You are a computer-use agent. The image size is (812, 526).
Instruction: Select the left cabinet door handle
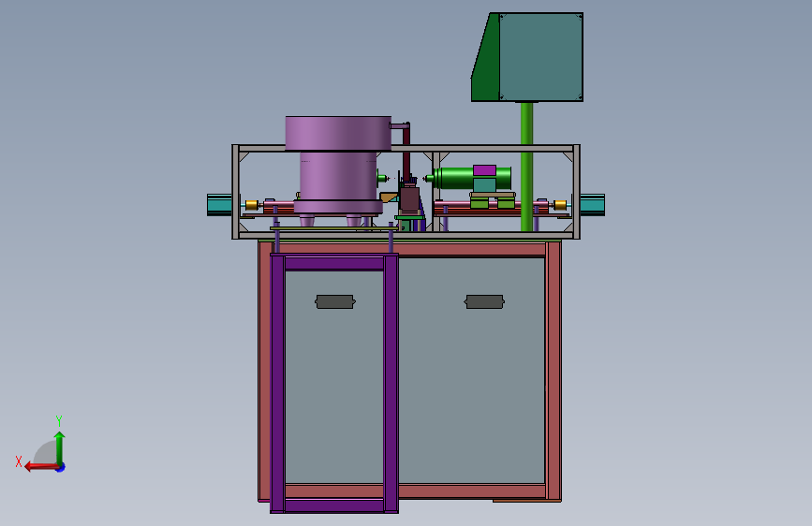coord(335,301)
